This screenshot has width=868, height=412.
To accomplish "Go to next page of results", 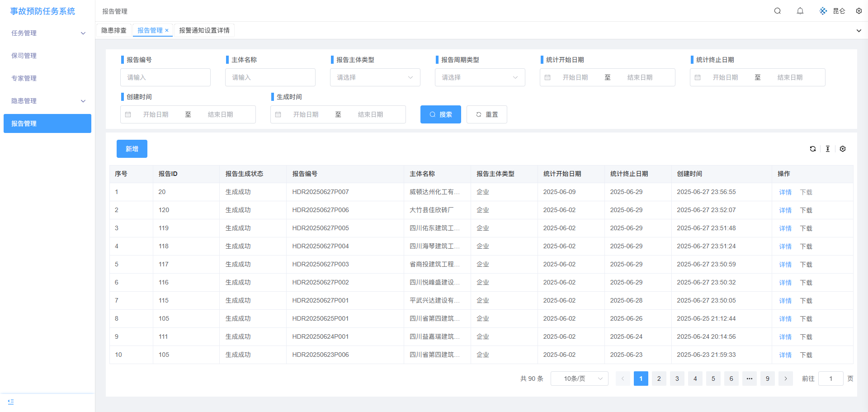I will [x=786, y=379].
